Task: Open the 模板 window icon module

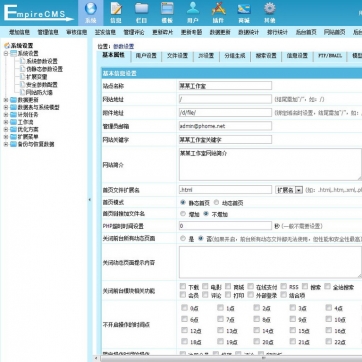Action: click(x=167, y=12)
